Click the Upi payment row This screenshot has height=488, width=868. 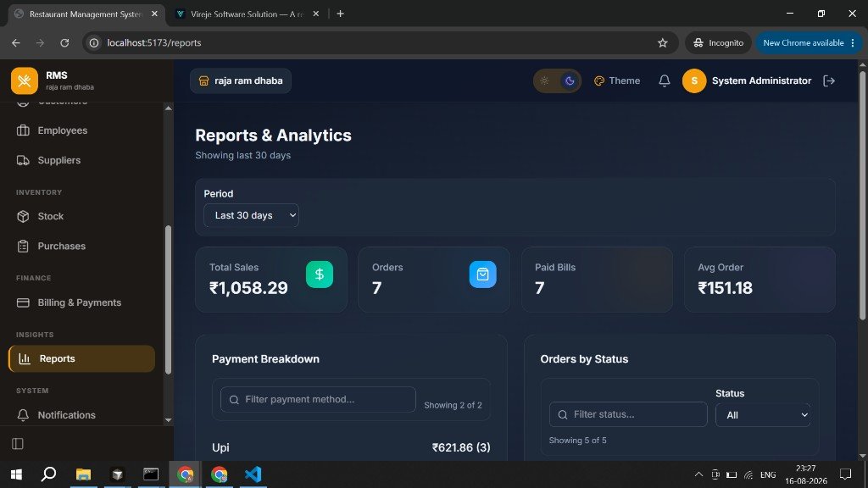click(351, 447)
